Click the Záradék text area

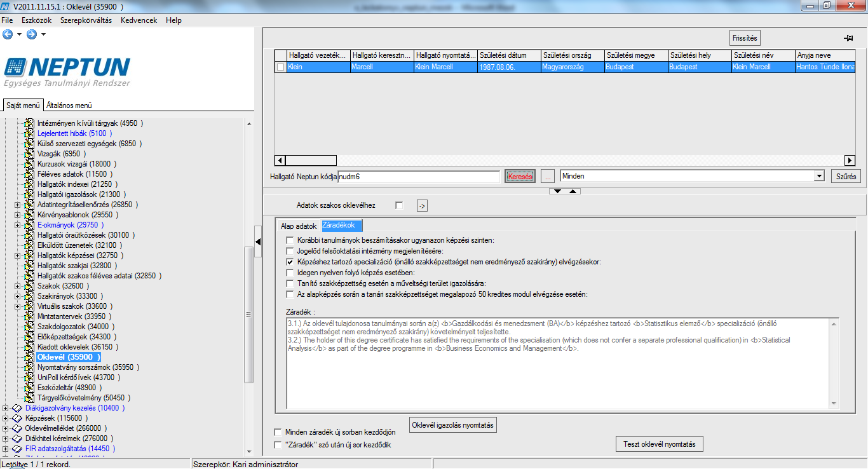[x=557, y=363]
